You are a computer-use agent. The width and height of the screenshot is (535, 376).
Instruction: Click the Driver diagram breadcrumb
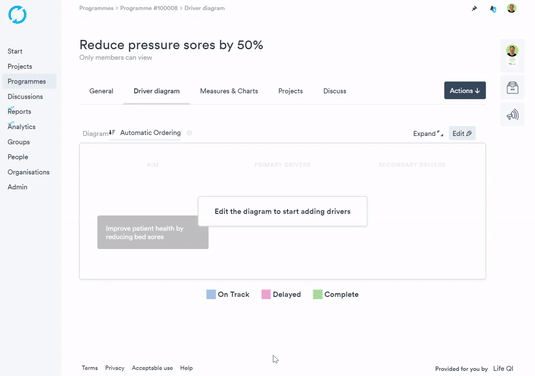pos(204,8)
